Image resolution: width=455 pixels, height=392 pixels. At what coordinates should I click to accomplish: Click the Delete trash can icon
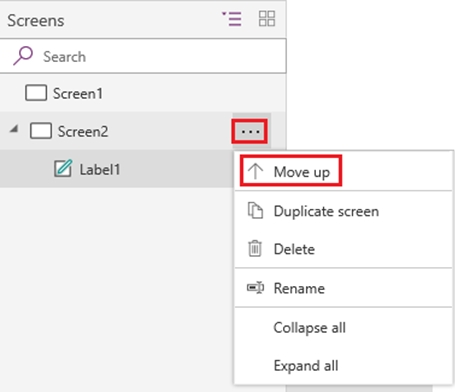[x=255, y=249]
